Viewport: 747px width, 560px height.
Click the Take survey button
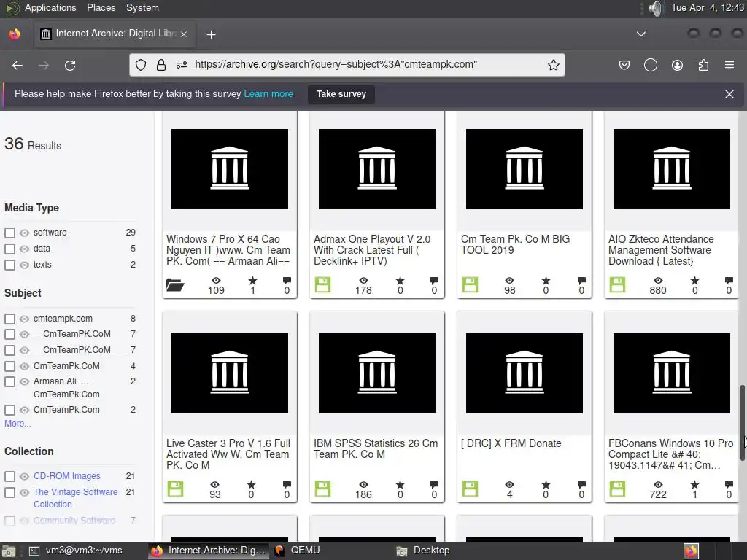341,94
